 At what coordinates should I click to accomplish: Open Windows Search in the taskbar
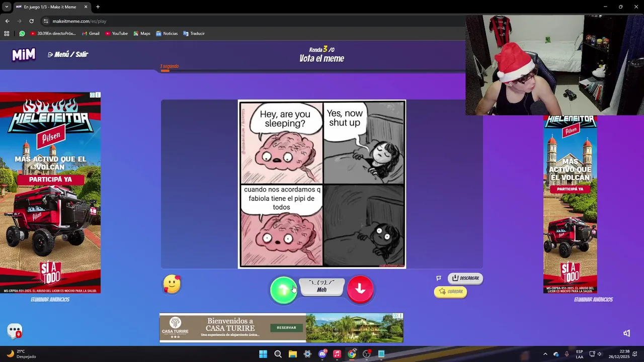pos(278,354)
